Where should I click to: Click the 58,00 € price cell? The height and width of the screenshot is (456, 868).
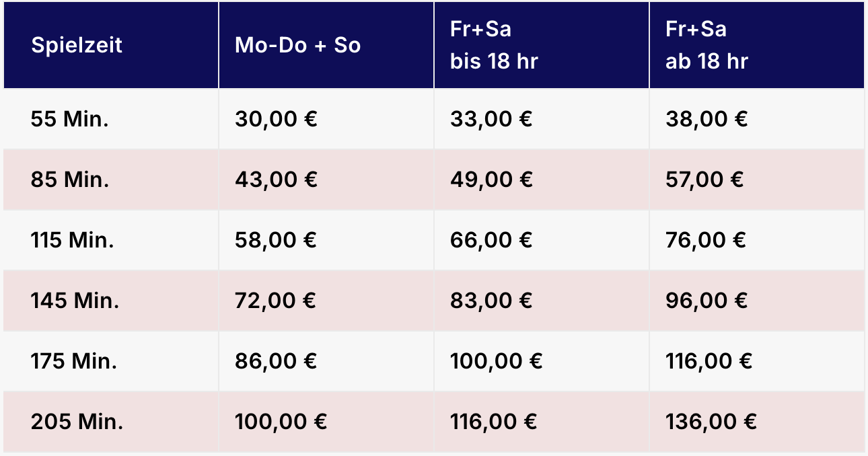coord(276,241)
